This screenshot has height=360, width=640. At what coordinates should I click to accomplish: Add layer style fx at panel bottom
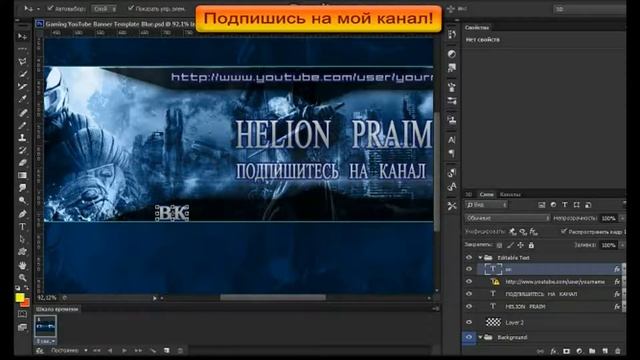click(553, 351)
